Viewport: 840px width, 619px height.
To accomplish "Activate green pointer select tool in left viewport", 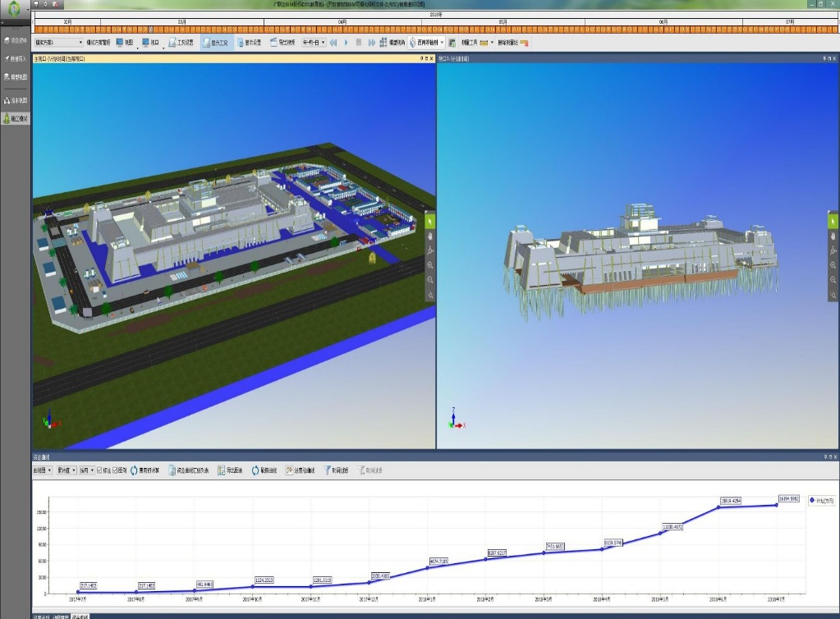I will tap(431, 221).
